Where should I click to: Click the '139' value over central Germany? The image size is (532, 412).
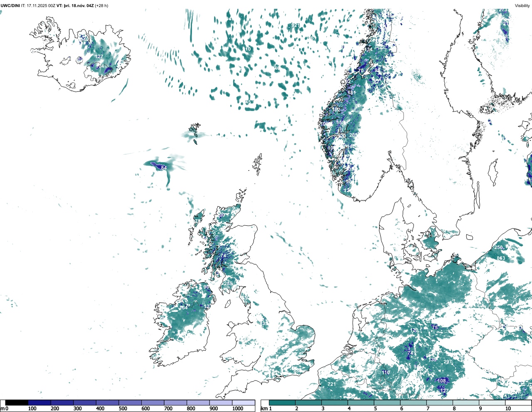[433, 360]
